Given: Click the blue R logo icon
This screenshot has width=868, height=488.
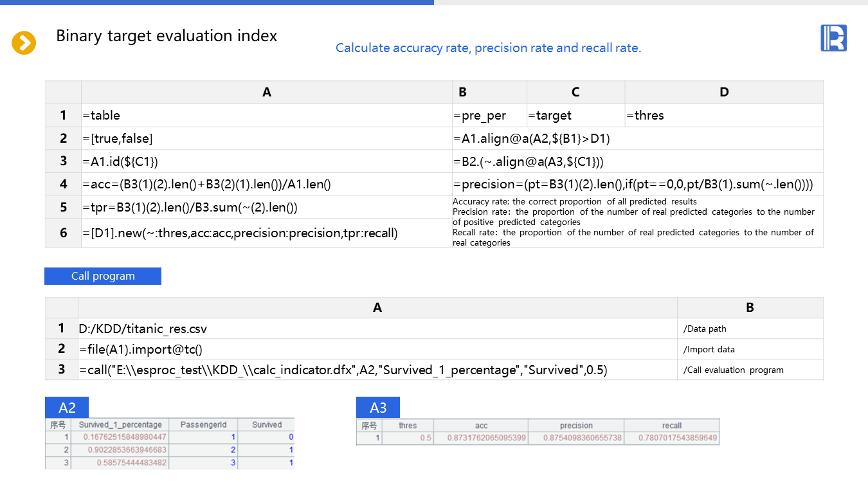Looking at the screenshot, I should (833, 38).
